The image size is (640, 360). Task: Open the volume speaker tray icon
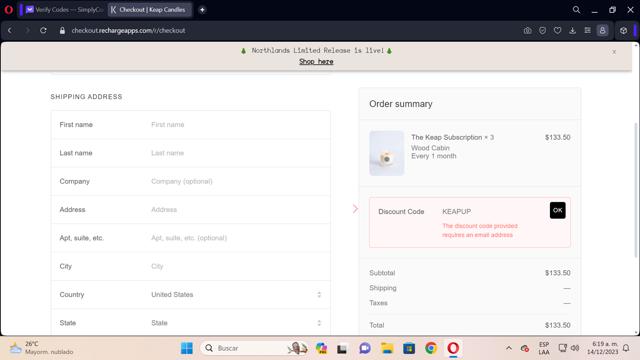point(575,348)
